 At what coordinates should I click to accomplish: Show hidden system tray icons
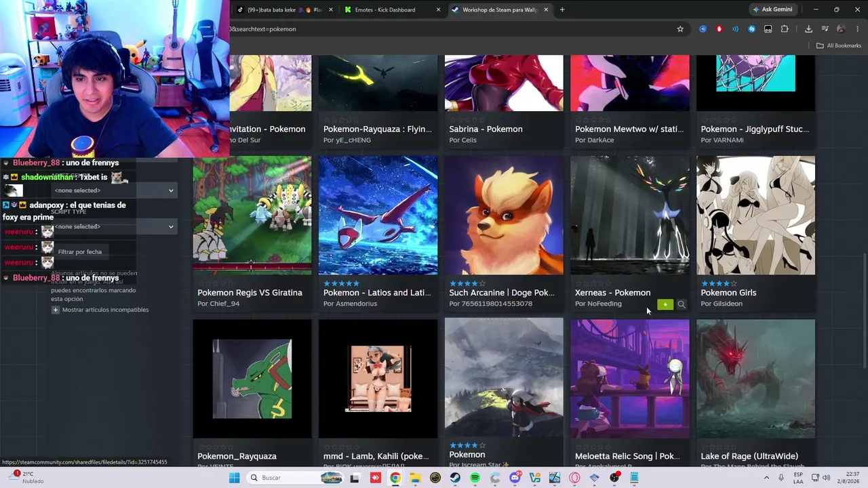click(x=767, y=478)
